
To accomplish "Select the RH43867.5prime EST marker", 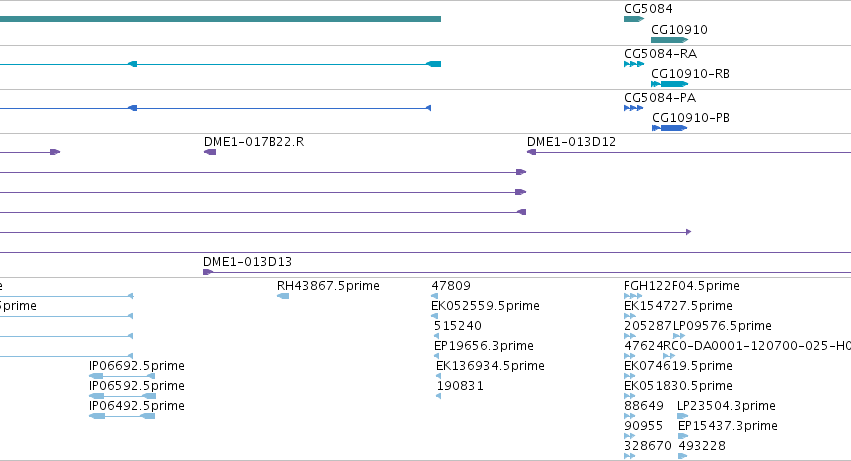I will [x=283, y=296].
